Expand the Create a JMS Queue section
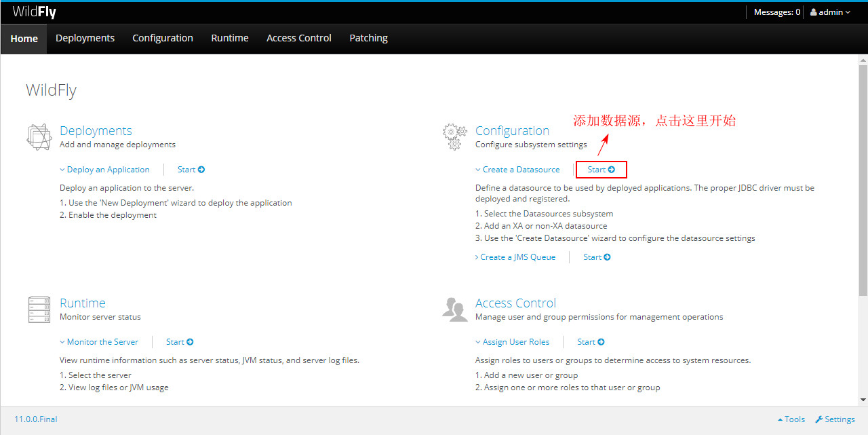Viewport: 868px width, 435px height. coord(515,257)
